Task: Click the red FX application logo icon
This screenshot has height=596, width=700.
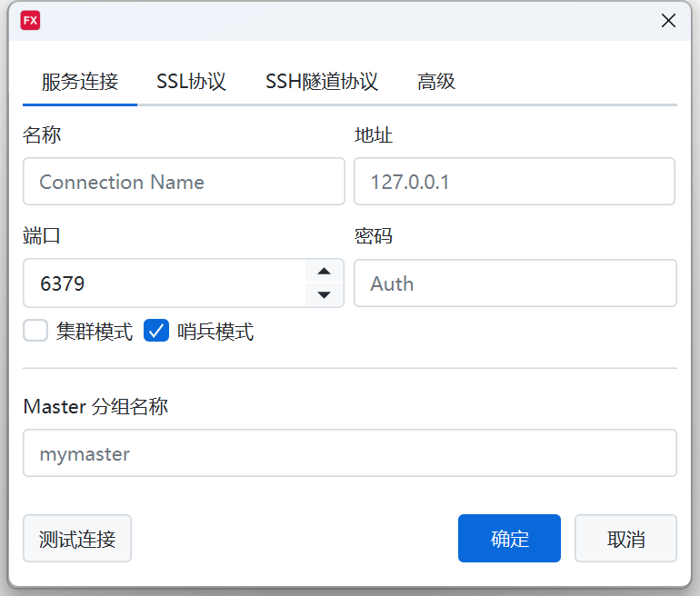Action: pyautogui.click(x=30, y=20)
